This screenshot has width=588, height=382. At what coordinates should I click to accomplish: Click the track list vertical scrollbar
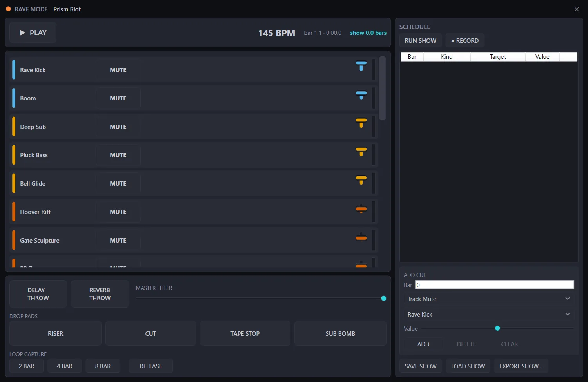[383, 89]
